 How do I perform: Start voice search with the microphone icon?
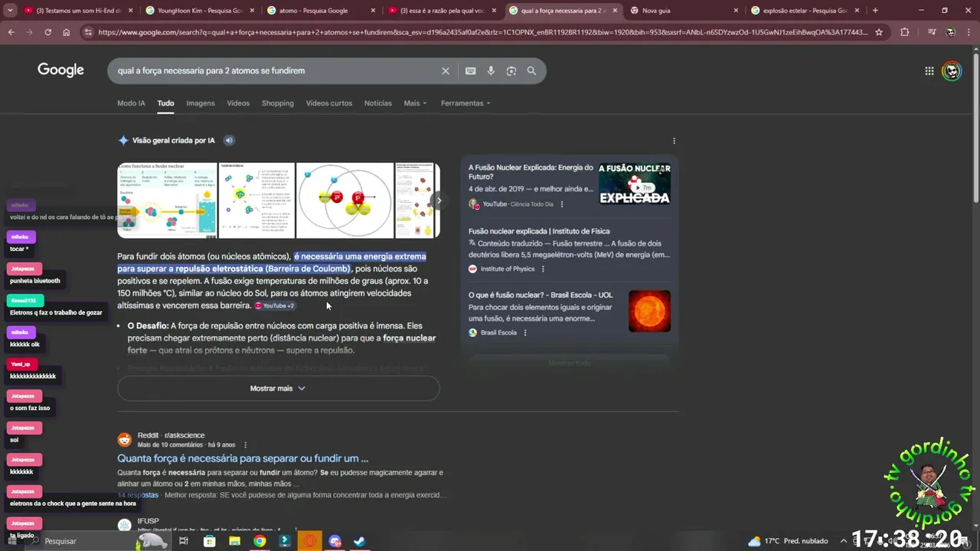pyautogui.click(x=491, y=70)
